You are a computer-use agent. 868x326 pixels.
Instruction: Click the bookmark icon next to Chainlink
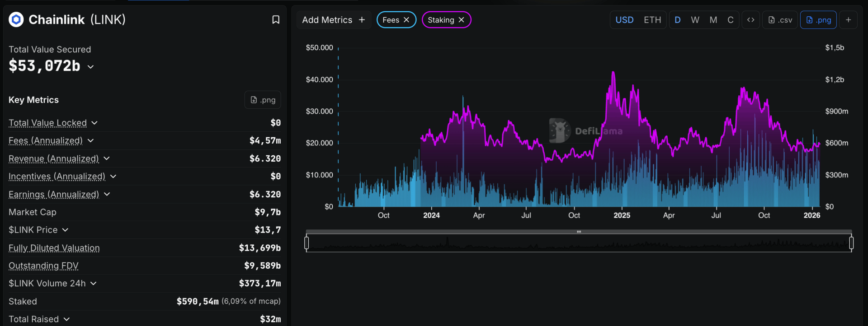[x=275, y=20]
